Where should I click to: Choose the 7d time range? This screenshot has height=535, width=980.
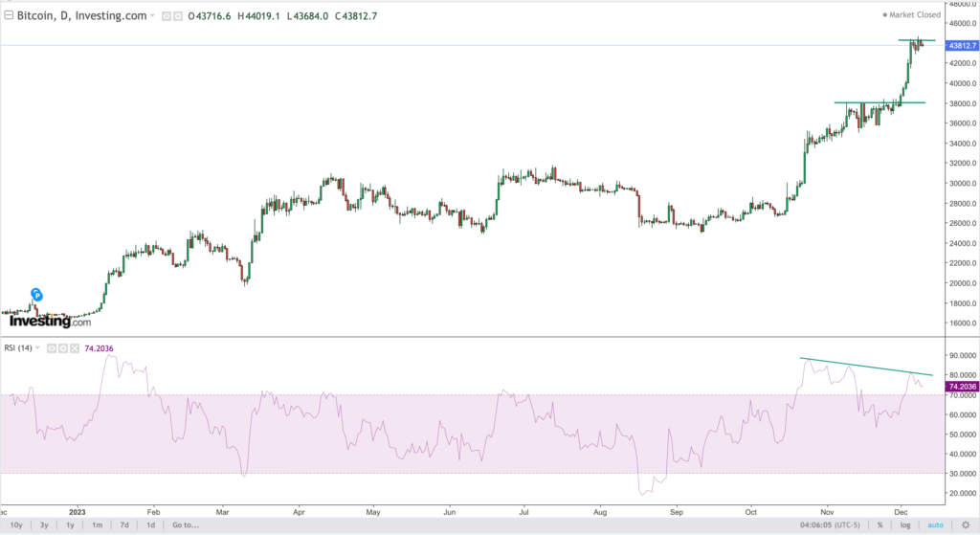point(124,524)
